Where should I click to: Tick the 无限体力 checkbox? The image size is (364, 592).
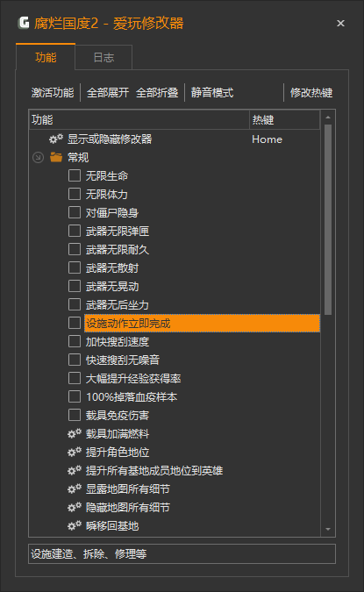point(75,194)
